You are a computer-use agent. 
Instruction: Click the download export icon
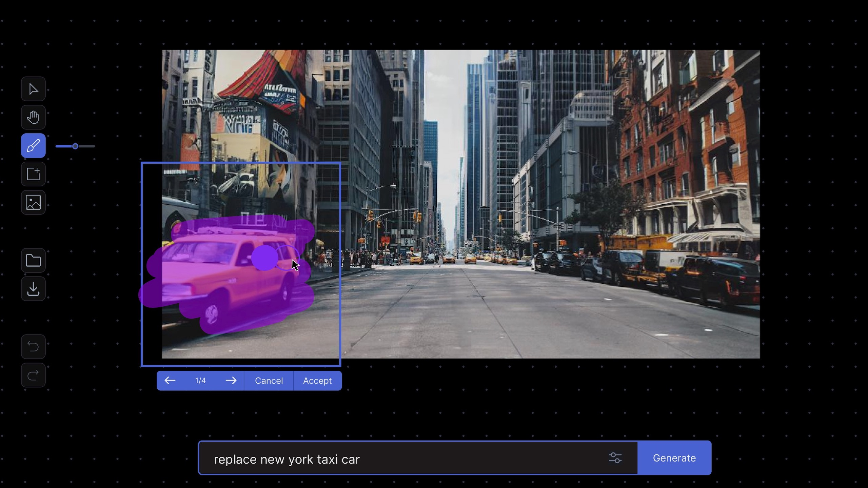coord(33,288)
